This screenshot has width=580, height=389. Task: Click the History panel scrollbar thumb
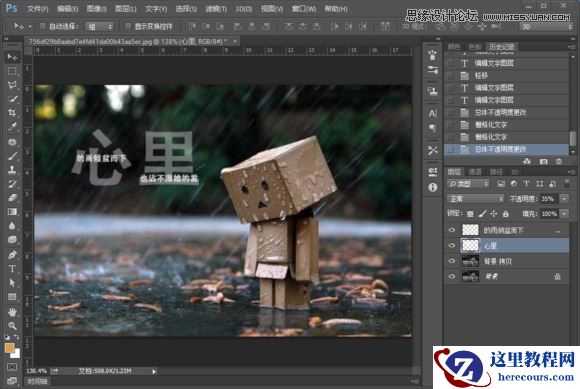click(x=573, y=139)
